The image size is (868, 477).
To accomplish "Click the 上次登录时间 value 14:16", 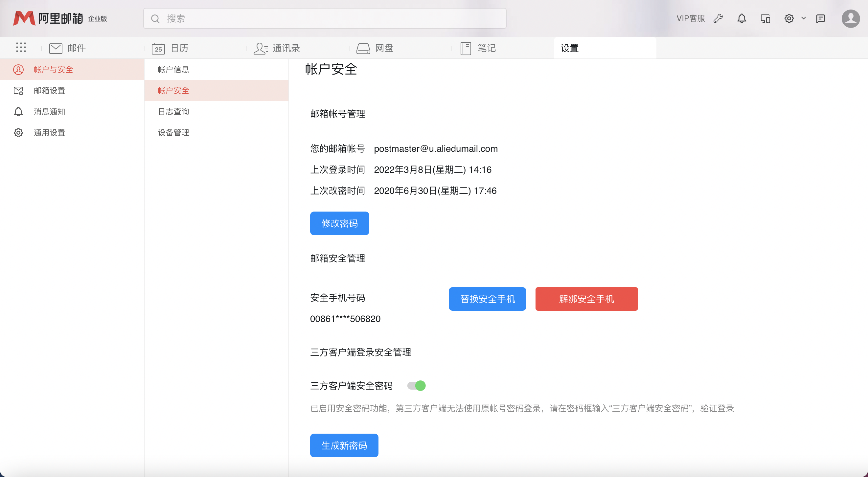I will click(433, 170).
